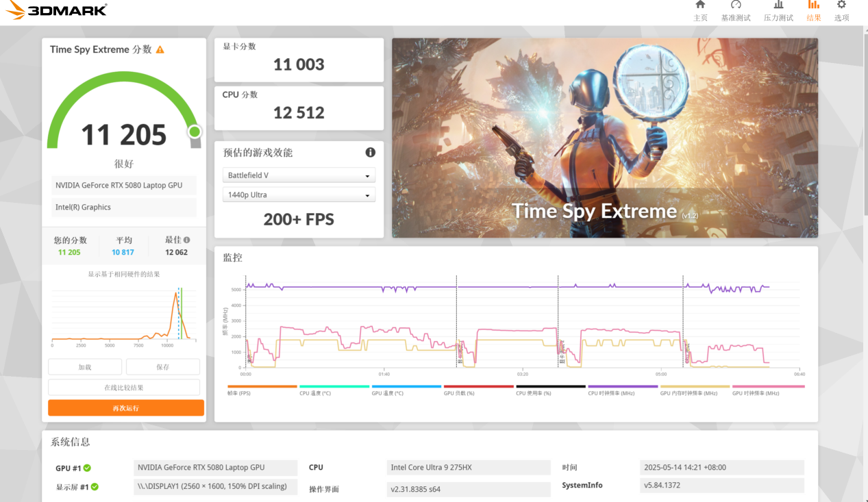This screenshot has width=868, height=502.
Task: Click the 保存 save button
Action: (163, 367)
